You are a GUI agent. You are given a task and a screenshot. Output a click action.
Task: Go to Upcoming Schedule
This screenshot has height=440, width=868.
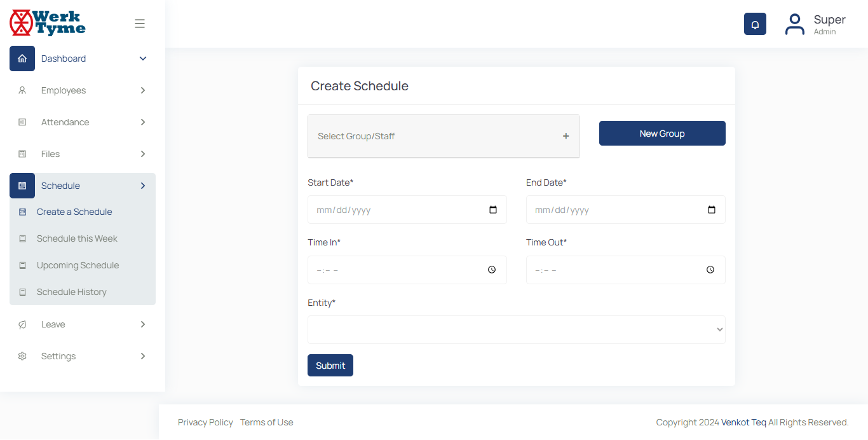pos(78,265)
